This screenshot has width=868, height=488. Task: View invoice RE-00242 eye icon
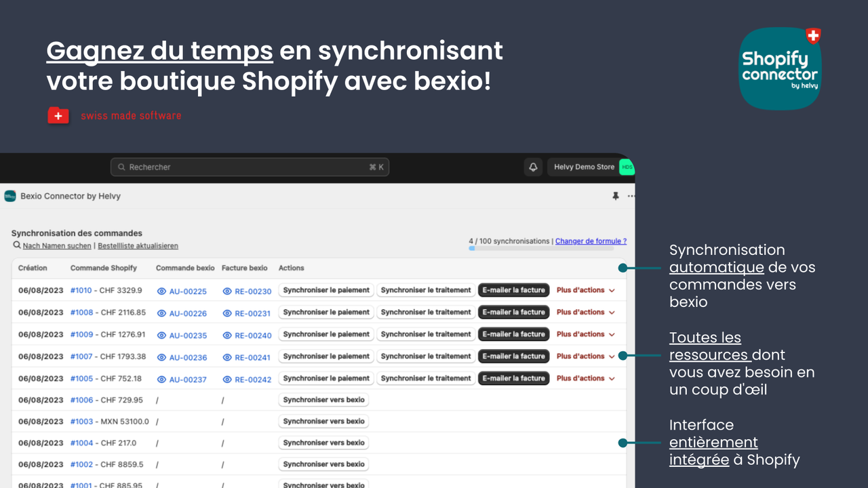227,380
